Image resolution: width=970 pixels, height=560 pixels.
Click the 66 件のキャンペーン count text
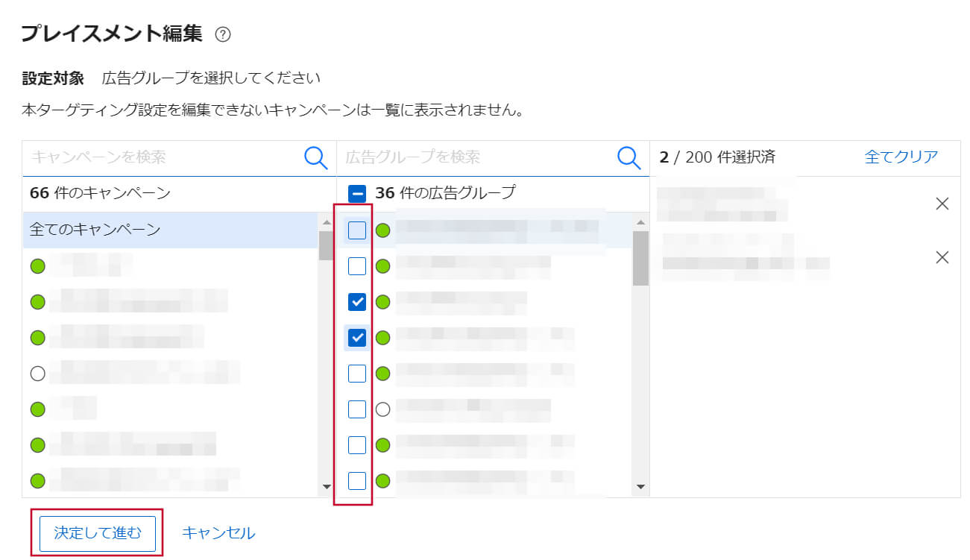tap(100, 193)
